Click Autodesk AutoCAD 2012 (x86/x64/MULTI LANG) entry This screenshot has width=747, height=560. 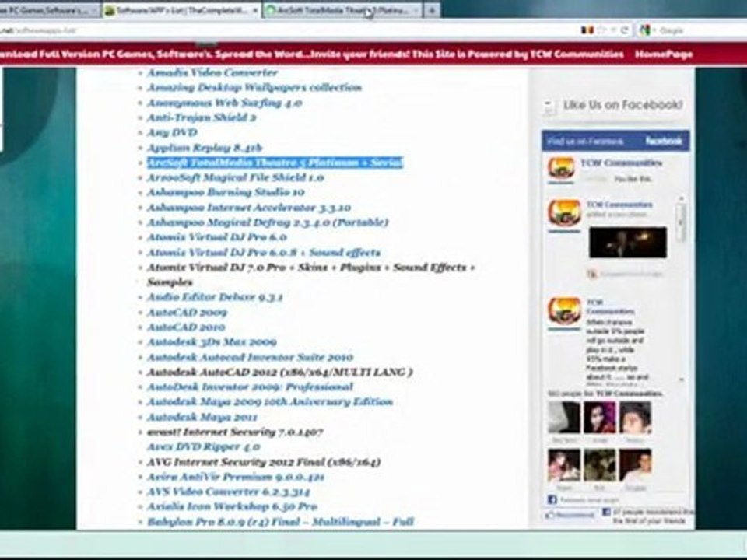point(279,372)
